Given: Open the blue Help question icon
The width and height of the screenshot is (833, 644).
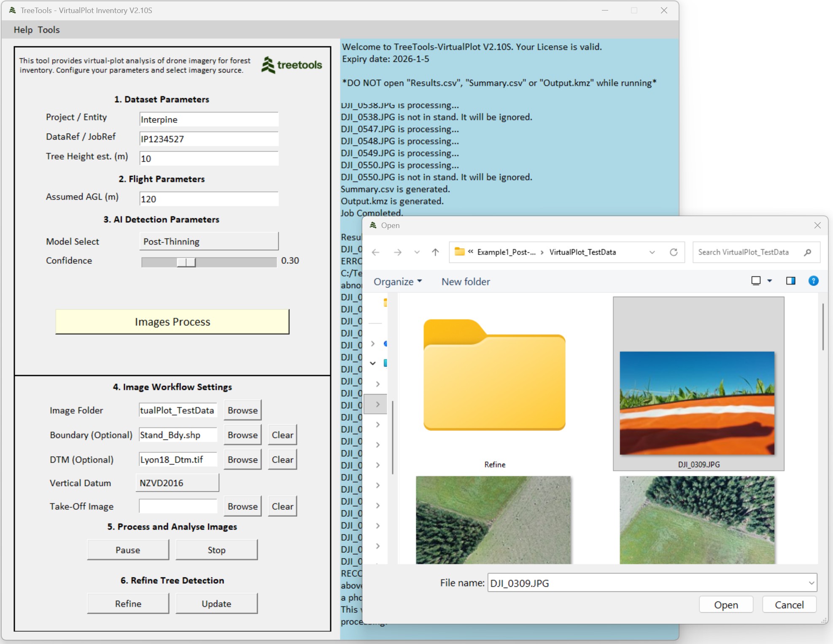Looking at the screenshot, I should 813,281.
